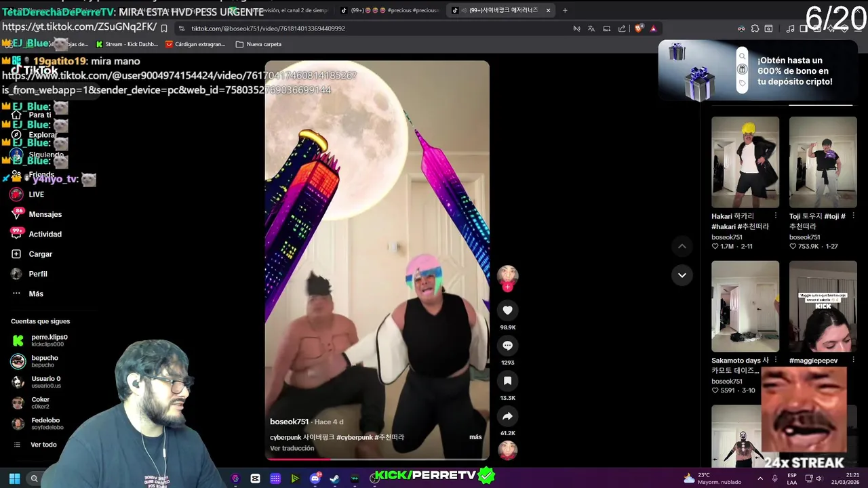Open the Stream - Kick Dashboard bookmark

127,44
